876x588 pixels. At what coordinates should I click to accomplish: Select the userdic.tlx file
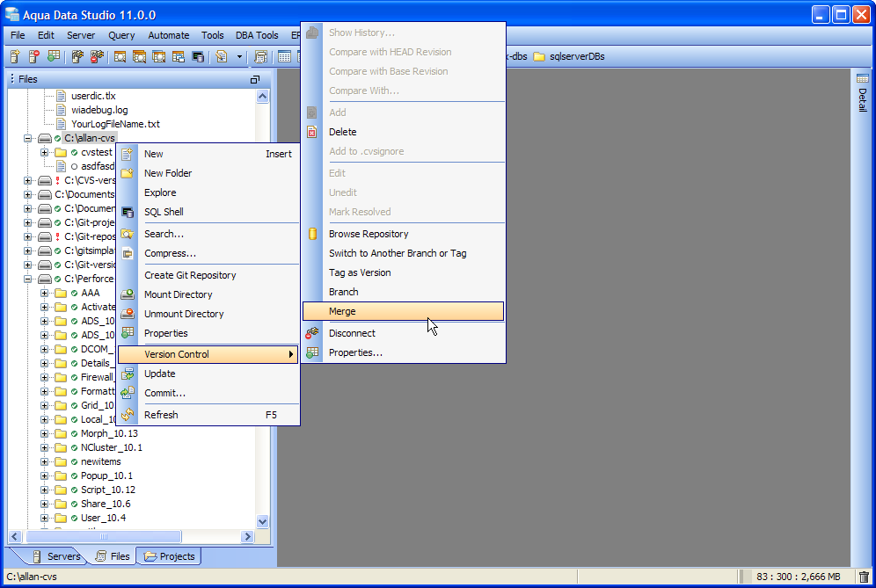pyautogui.click(x=93, y=96)
